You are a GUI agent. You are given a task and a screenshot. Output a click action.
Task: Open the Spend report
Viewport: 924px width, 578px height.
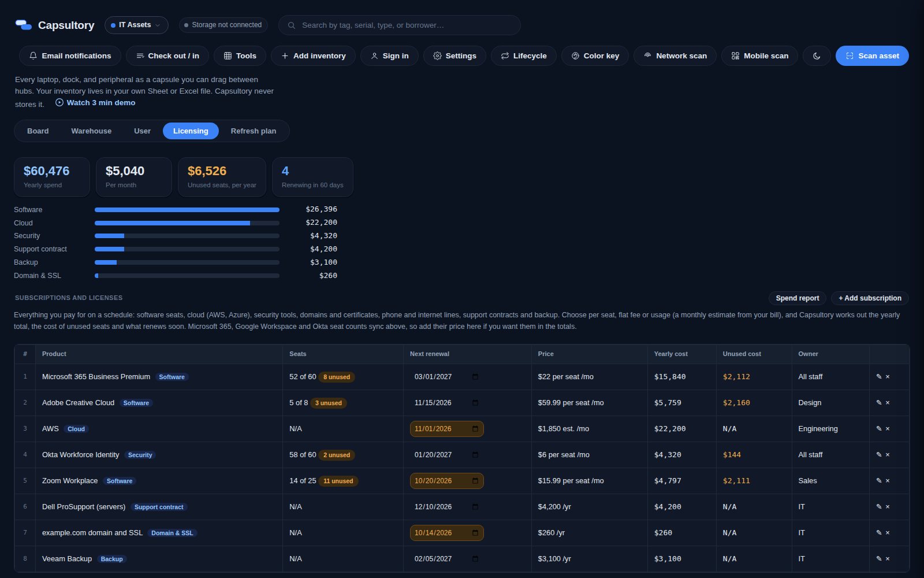tap(797, 298)
